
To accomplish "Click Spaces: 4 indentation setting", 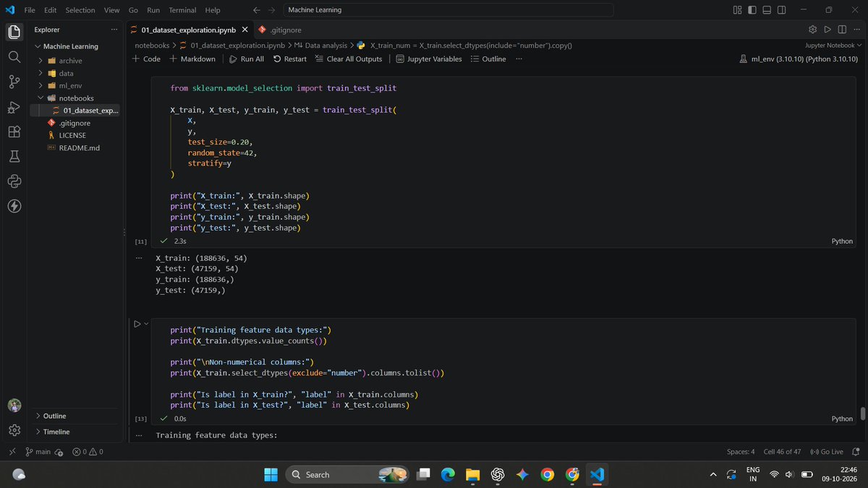I will tap(741, 452).
